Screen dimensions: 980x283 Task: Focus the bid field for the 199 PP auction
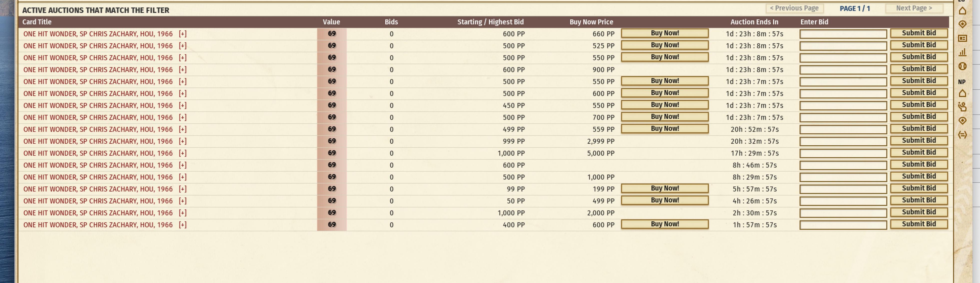click(x=843, y=189)
